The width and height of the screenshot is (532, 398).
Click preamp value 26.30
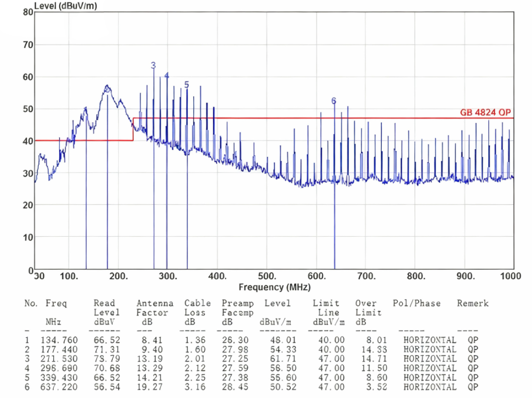point(235,340)
